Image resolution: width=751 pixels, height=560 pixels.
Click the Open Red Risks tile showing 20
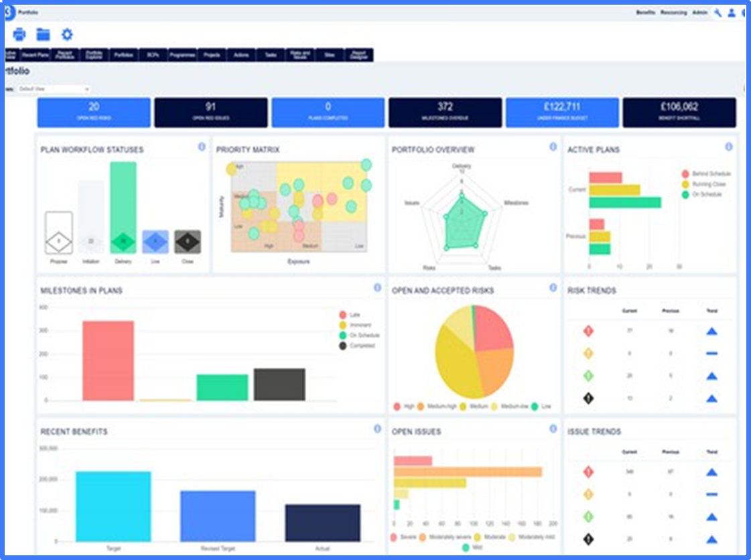coord(94,112)
